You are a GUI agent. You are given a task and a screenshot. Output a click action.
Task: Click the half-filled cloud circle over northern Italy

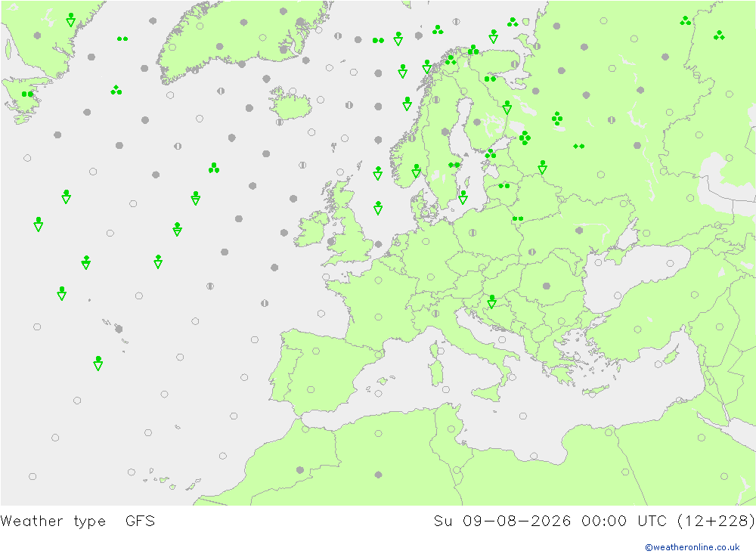[x=436, y=314]
